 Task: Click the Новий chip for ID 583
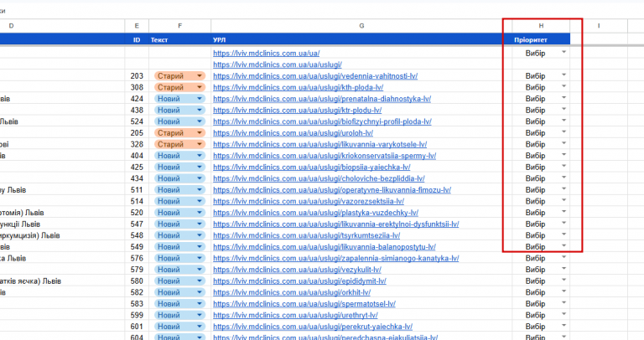point(179,304)
